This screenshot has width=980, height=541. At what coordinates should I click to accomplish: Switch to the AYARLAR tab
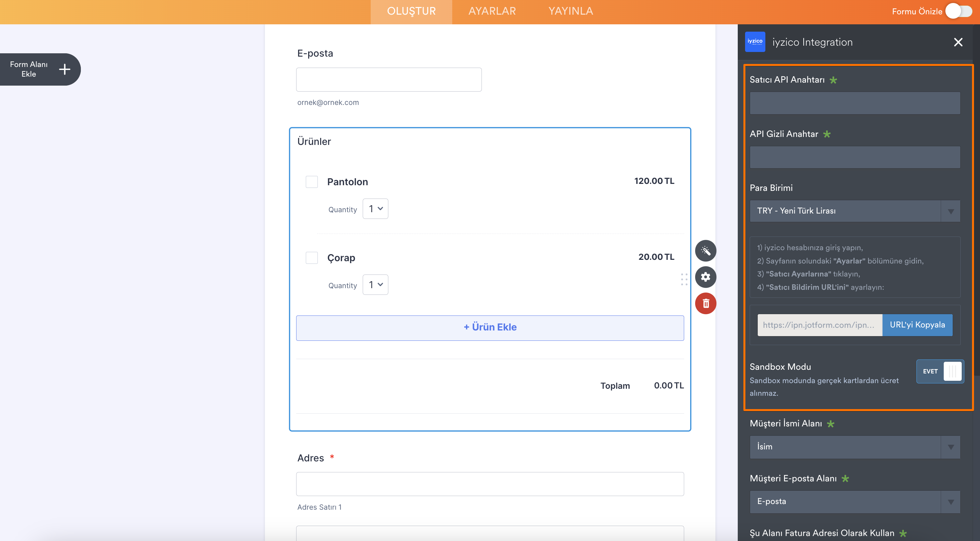point(492,11)
